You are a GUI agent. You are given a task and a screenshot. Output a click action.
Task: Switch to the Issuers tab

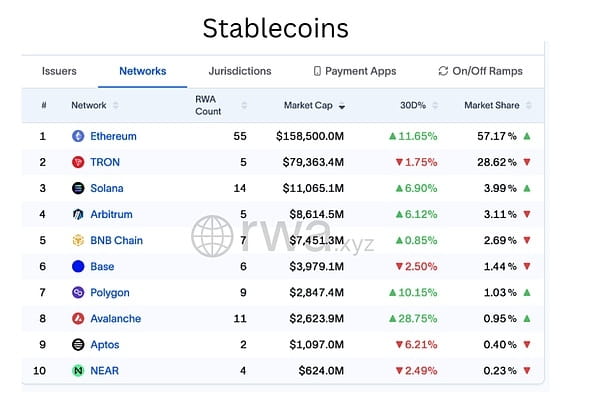tap(59, 71)
